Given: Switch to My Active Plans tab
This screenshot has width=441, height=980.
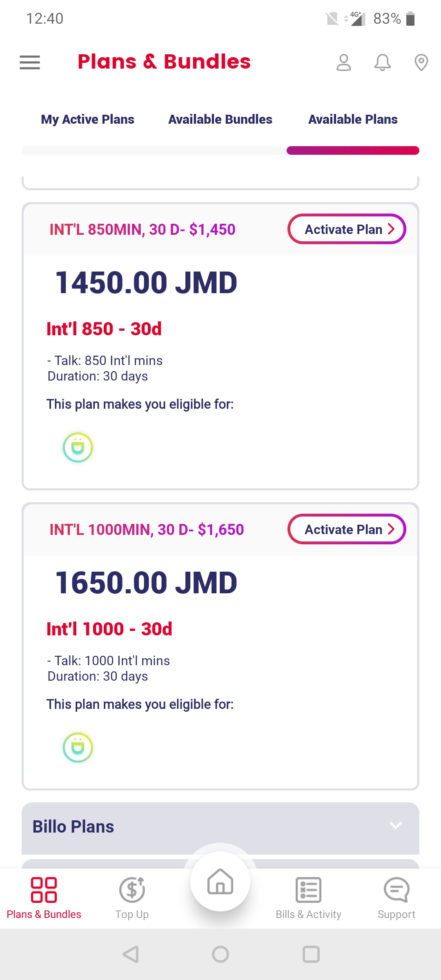Looking at the screenshot, I should [x=88, y=119].
